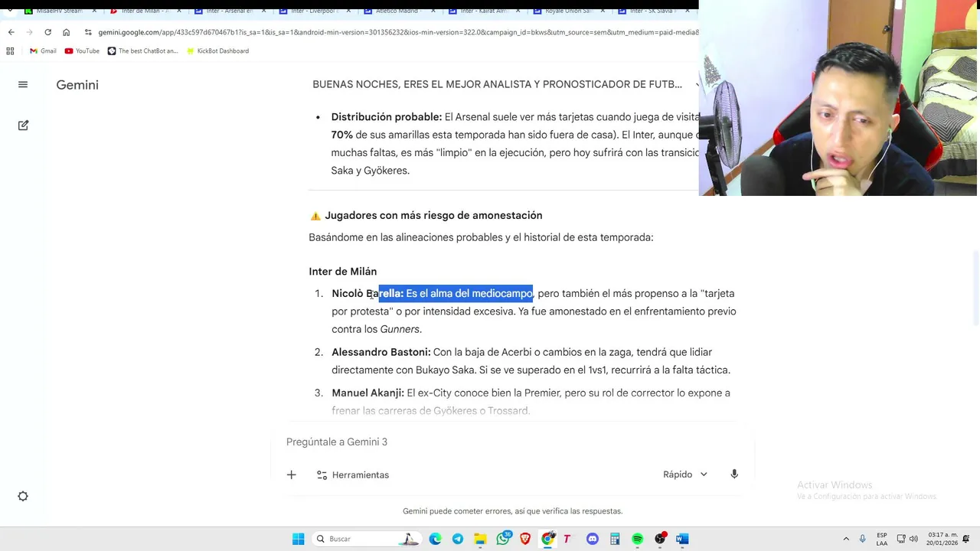Open the Herramientas tools menu
The height and width of the screenshot is (551, 980).
pos(353,474)
